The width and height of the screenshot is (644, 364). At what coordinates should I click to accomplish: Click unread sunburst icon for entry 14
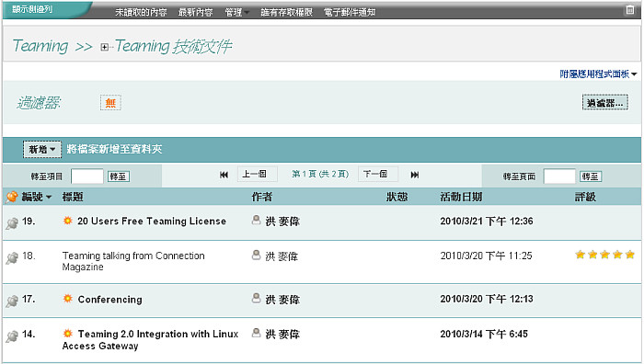tap(68, 334)
